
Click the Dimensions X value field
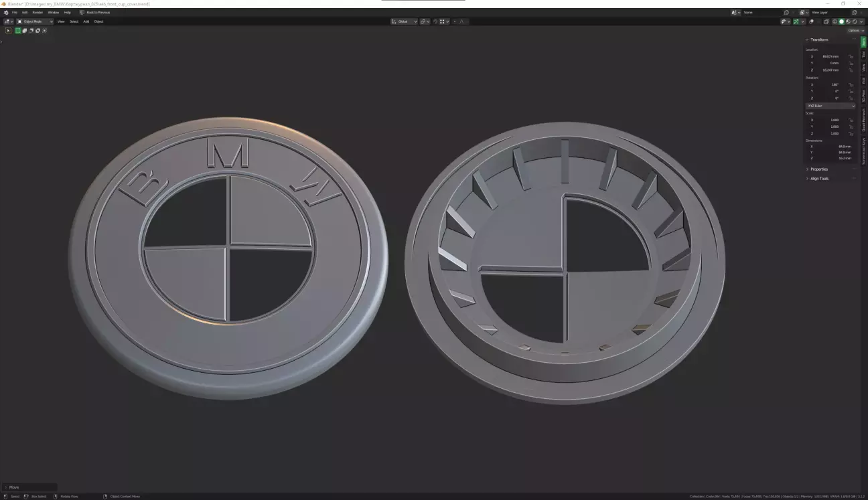(x=830, y=146)
